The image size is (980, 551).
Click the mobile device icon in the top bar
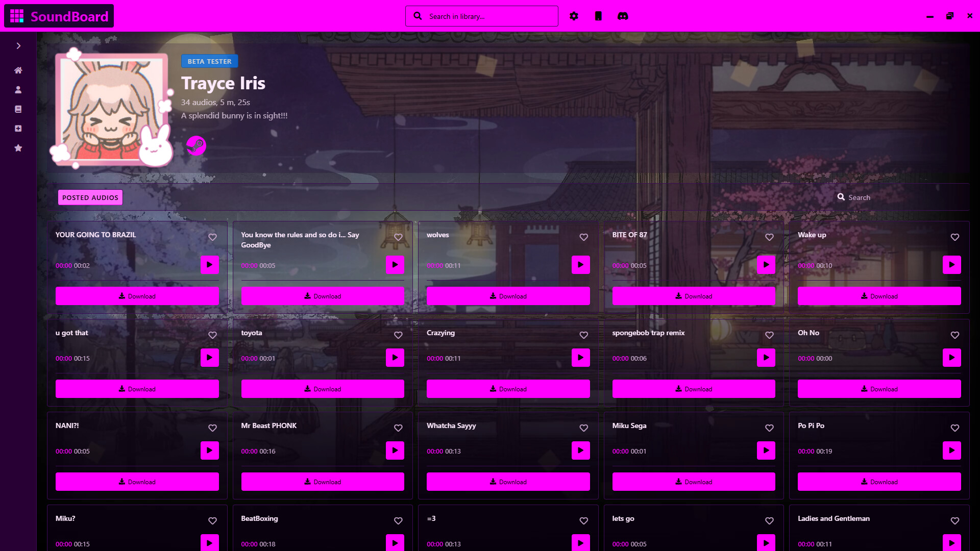[598, 16]
